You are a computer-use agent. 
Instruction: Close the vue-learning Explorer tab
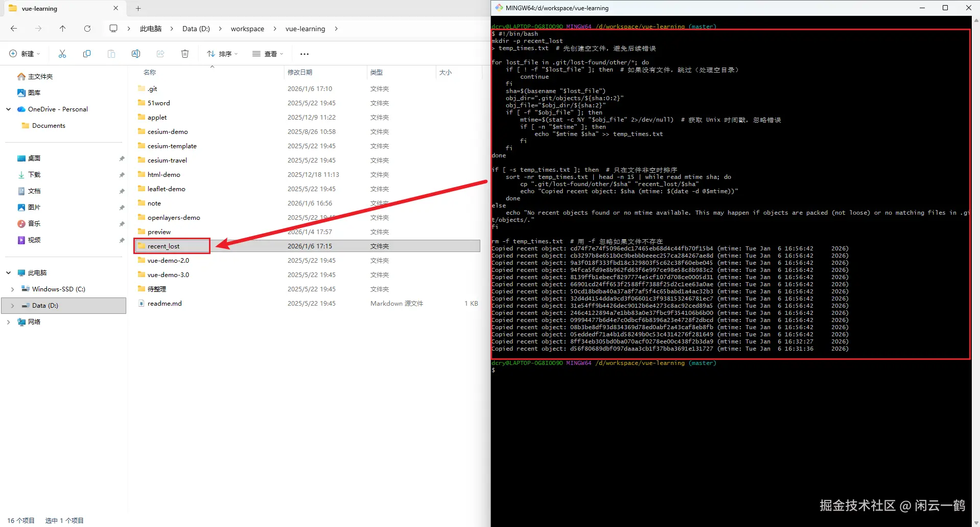pyautogui.click(x=116, y=8)
